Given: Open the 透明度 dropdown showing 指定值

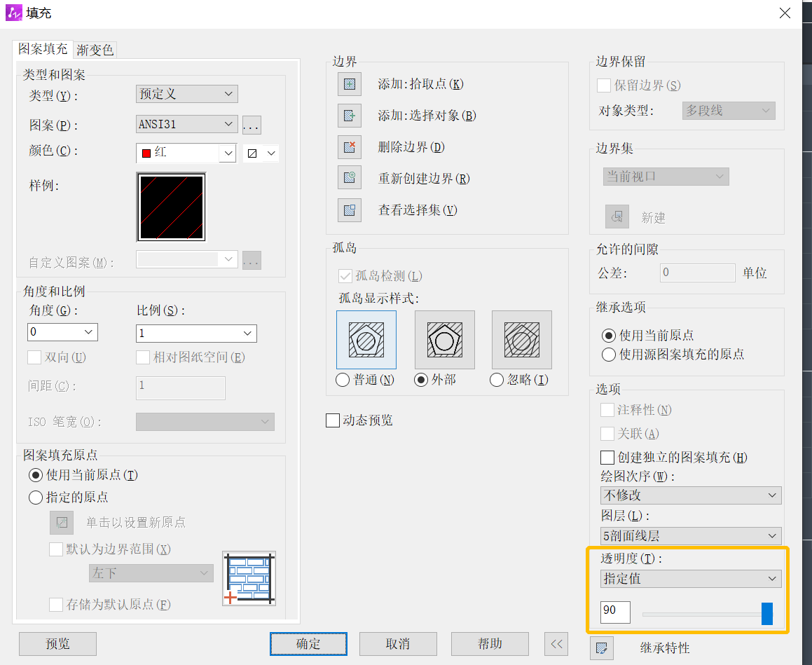Looking at the screenshot, I should 691,579.
